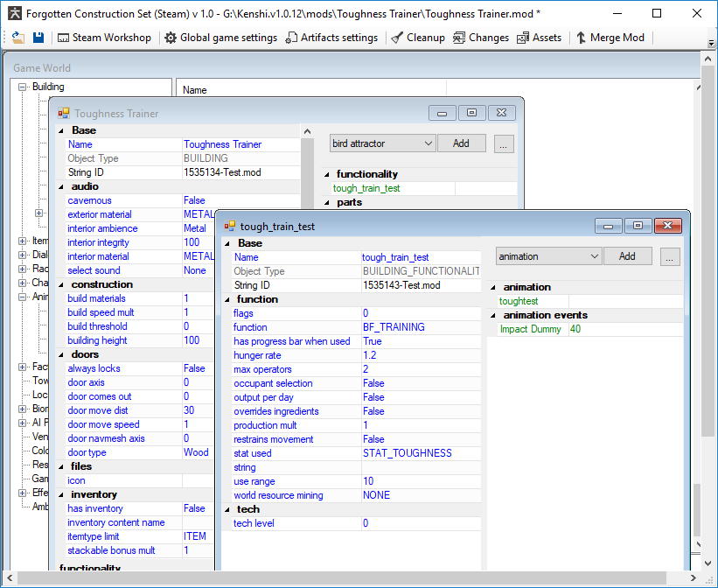Image resolution: width=718 pixels, height=588 pixels.
Task: Edit always locks value False
Action: [199, 368]
